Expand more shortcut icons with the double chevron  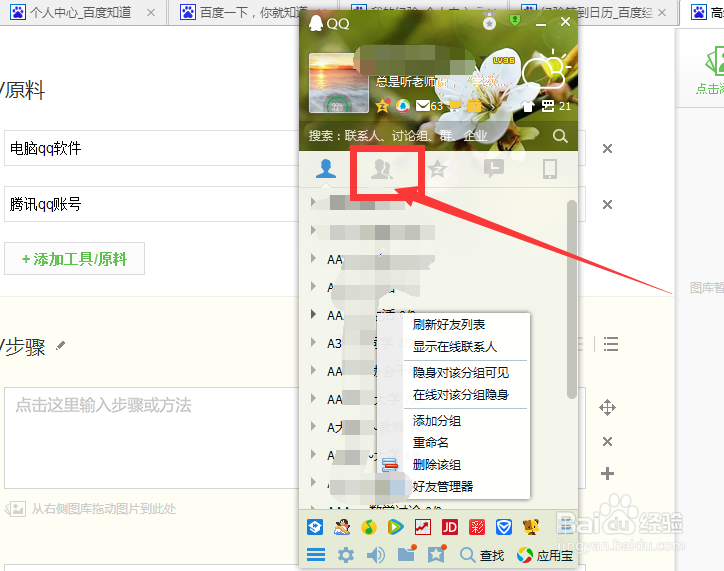tap(493, 107)
